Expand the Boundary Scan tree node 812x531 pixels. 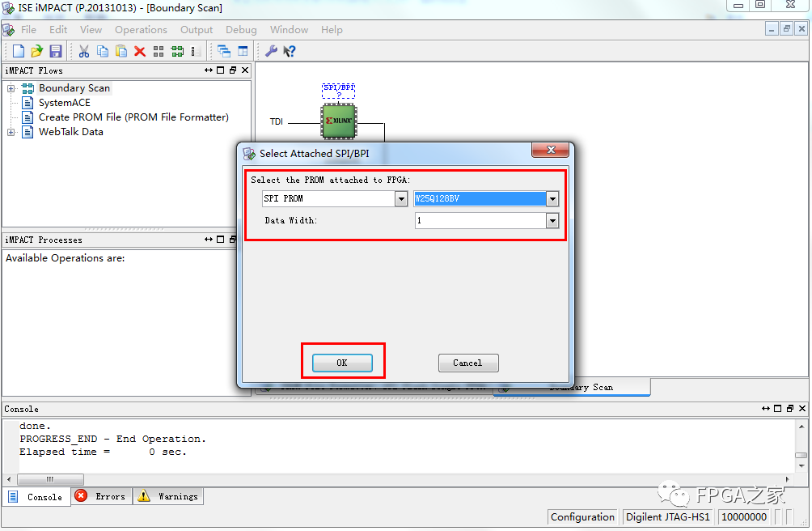coord(11,88)
